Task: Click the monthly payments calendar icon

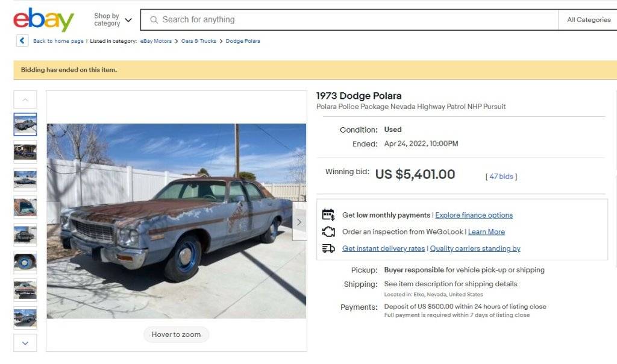Action: [328, 215]
